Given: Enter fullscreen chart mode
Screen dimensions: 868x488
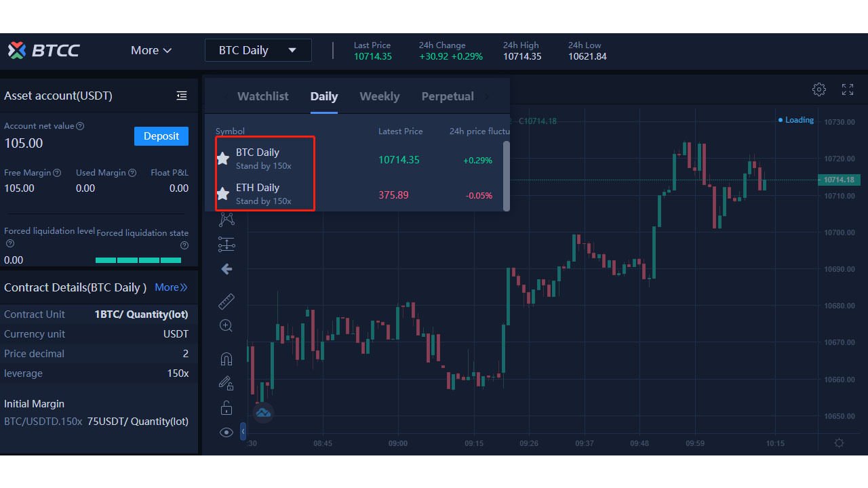Looking at the screenshot, I should (x=848, y=89).
